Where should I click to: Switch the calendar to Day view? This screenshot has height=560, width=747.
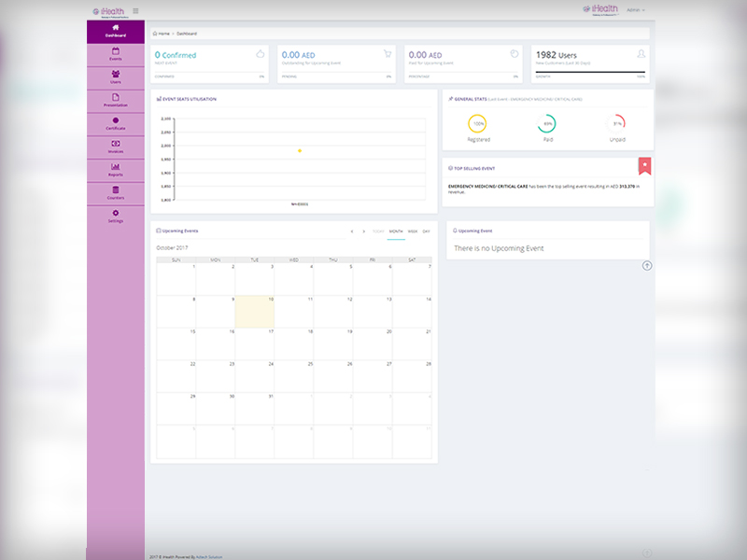click(x=427, y=231)
